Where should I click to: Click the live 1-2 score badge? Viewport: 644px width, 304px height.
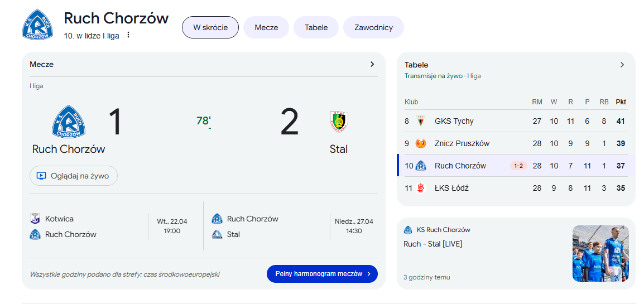[x=518, y=166]
